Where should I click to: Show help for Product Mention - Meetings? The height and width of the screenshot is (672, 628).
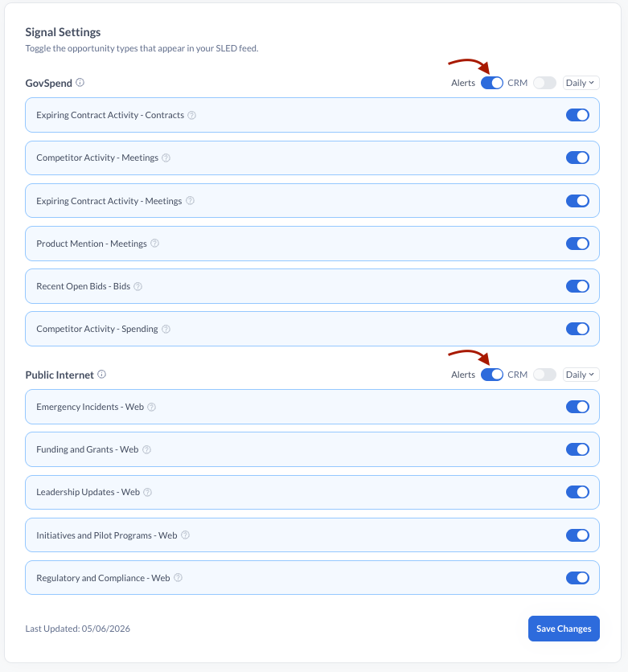click(155, 244)
